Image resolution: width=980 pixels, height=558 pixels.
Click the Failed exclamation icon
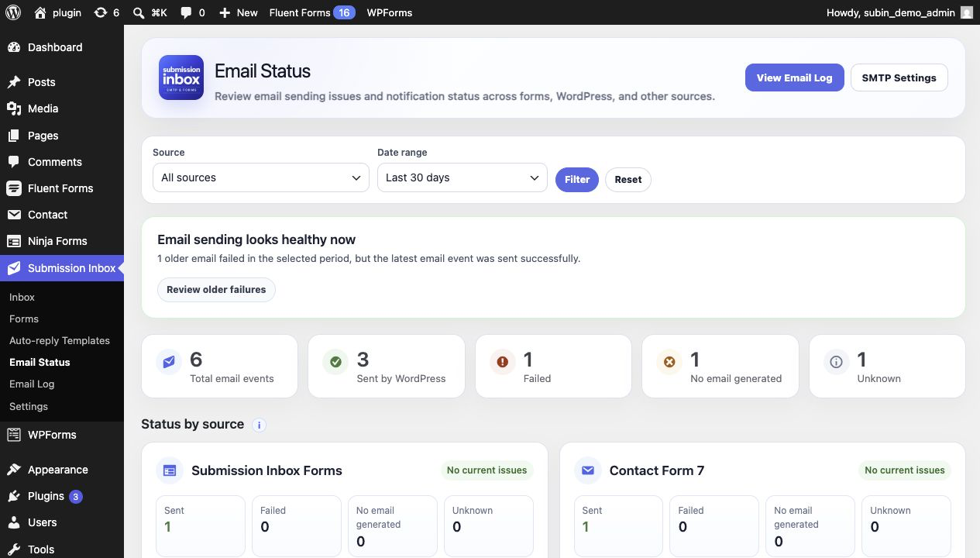coord(503,362)
